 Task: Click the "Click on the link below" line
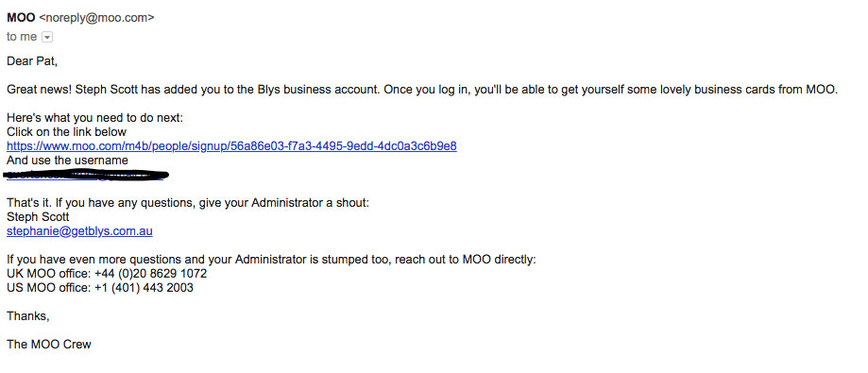point(66,131)
